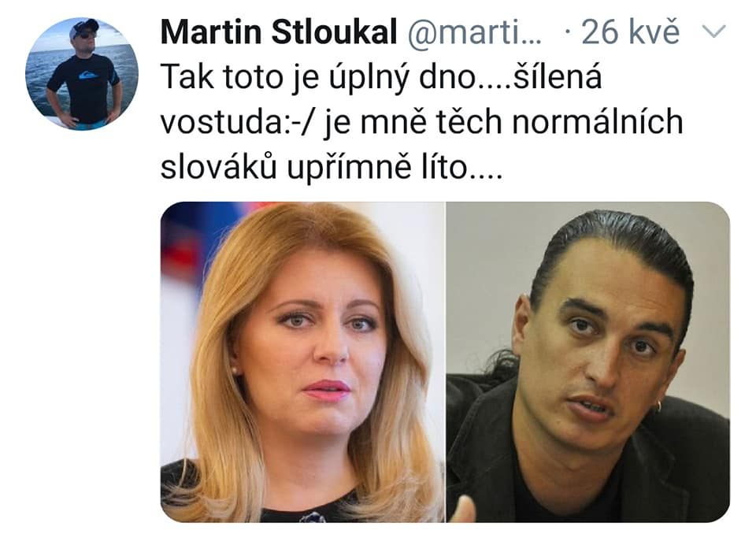Click the Martin Stloukal display name

click(279, 32)
